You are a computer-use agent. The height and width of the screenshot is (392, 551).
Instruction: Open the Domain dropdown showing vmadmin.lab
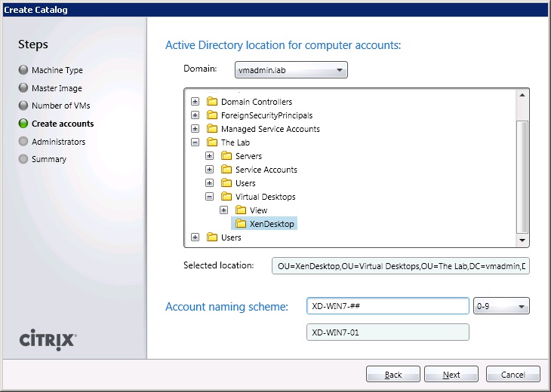(291, 70)
